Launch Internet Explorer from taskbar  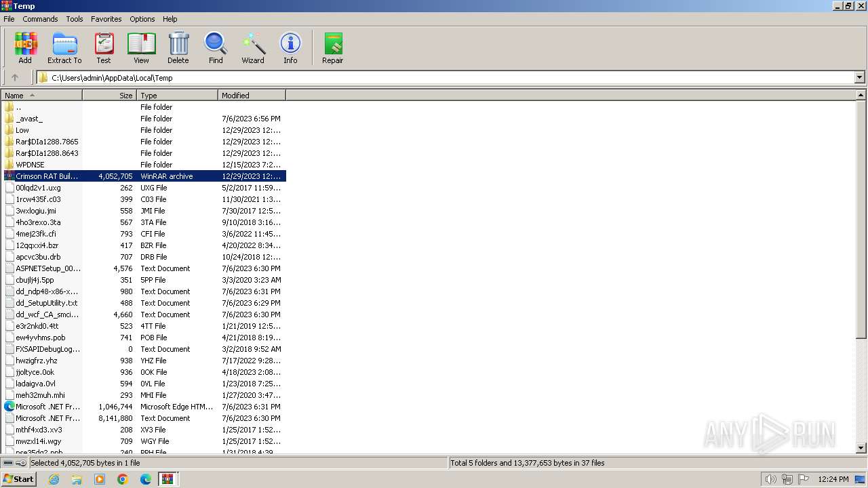pyautogui.click(x=54, y=479)
